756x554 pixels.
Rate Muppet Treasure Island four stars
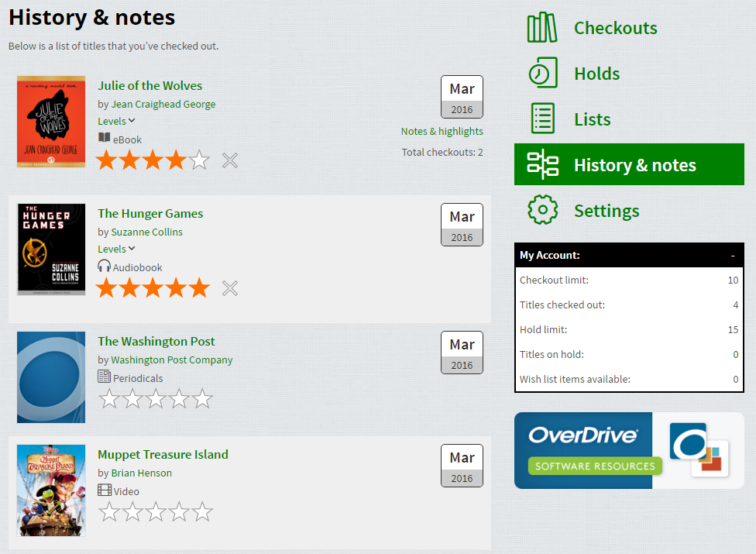(180, 512)
